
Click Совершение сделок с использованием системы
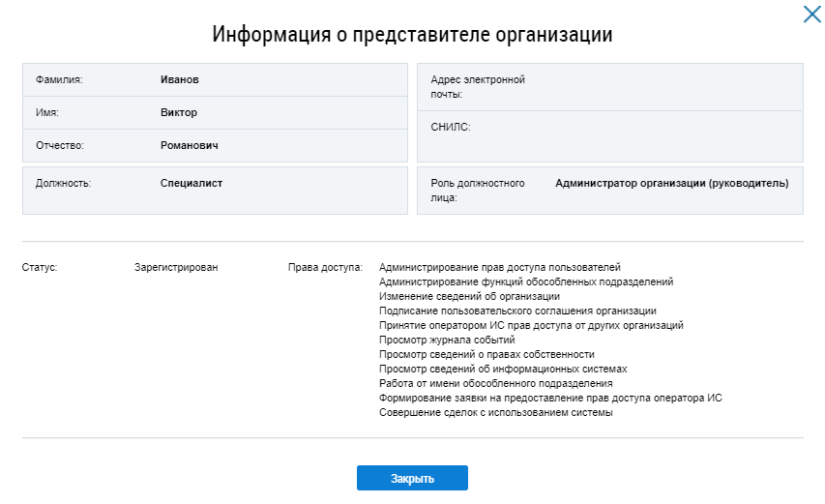point(495,413)
